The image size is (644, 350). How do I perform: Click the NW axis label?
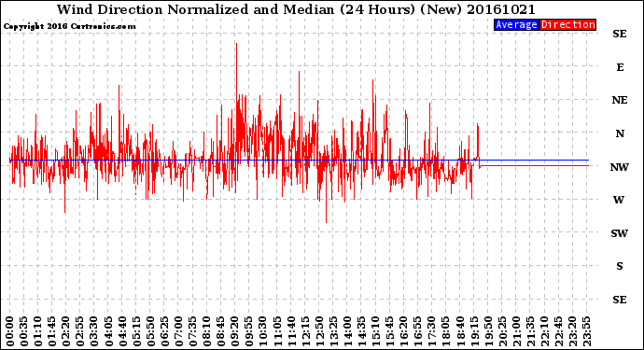[x=620, y=167]
